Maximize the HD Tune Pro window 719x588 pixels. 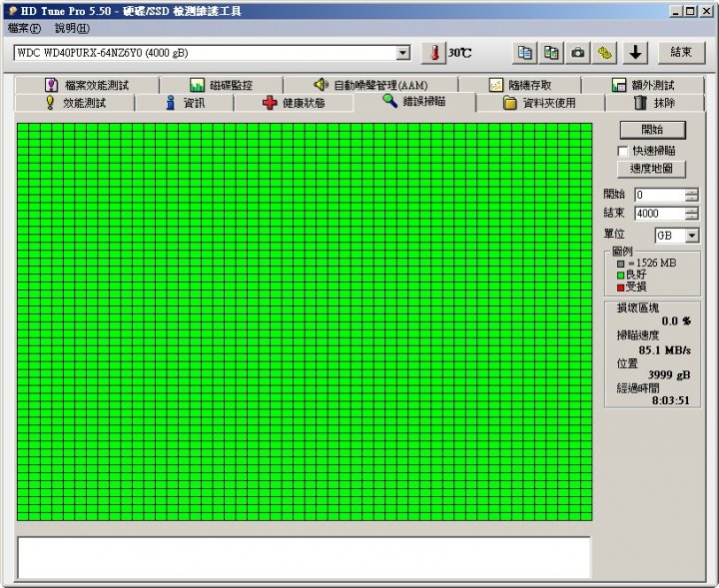click(x=690, y=11)
